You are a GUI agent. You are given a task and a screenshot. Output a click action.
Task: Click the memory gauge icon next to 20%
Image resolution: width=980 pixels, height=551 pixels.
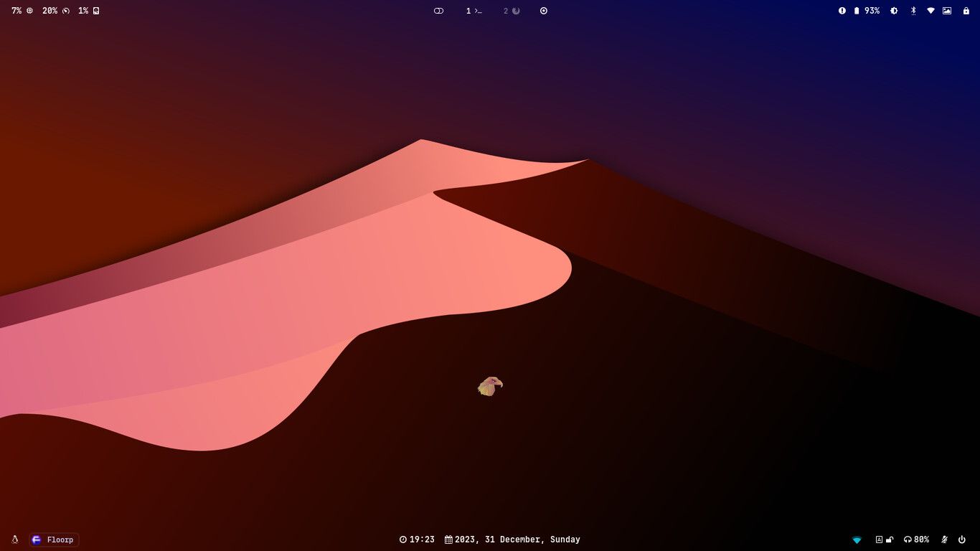65,11
